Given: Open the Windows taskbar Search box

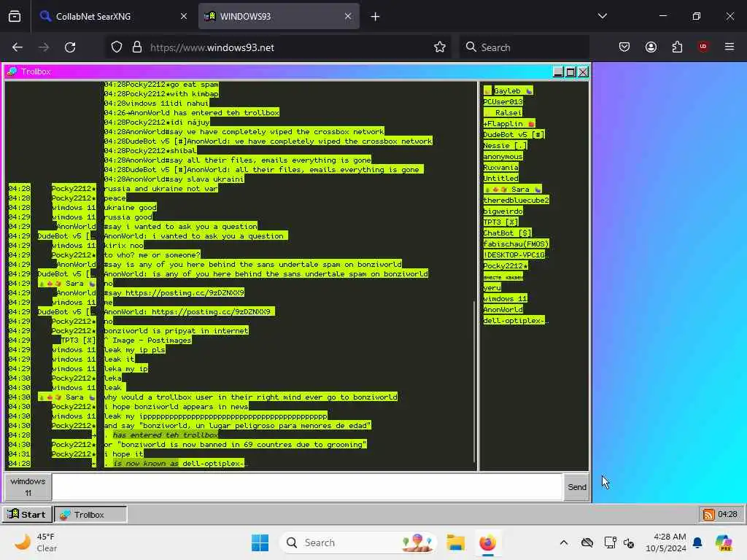Looking at the screenshot, I should pyautogui.click(x=358, y=542).
